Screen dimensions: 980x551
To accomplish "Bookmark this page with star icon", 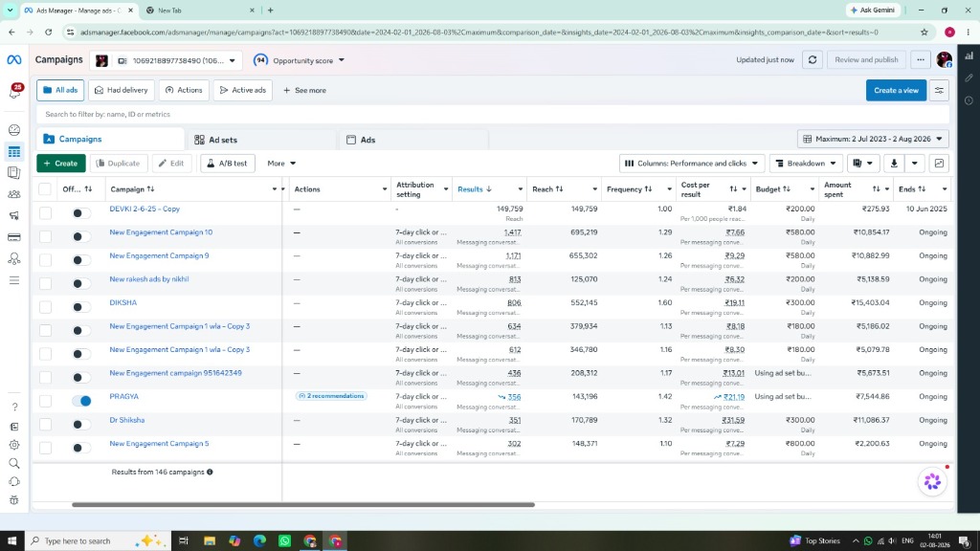I will click(x=924, y=33).
